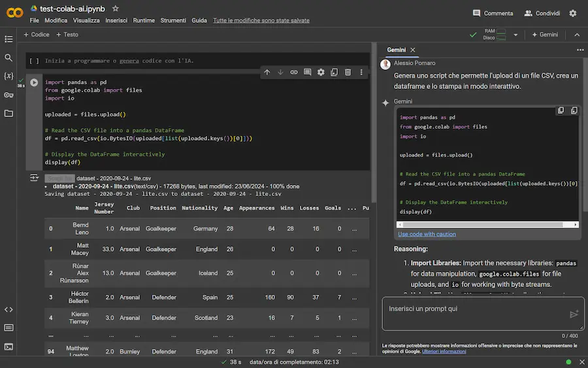Image resolution: width=588 pixels, height=368 pixels.
Task: Click the 'genera' link in empty cell
Action: point(129,60)
